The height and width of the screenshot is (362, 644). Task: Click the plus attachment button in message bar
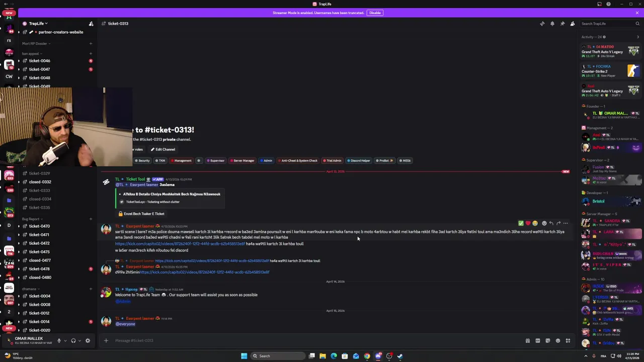(106, 341)
